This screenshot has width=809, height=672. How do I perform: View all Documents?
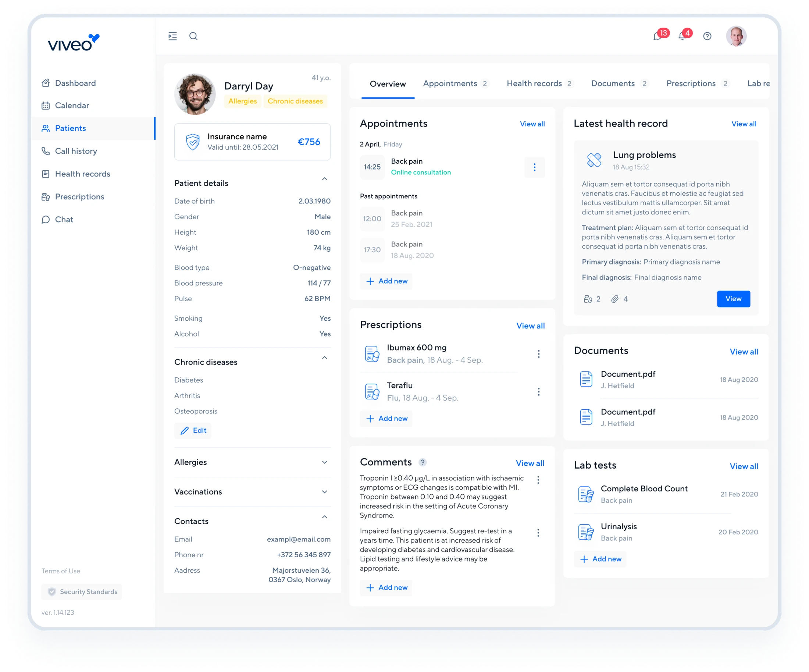(x=744, y=352)
